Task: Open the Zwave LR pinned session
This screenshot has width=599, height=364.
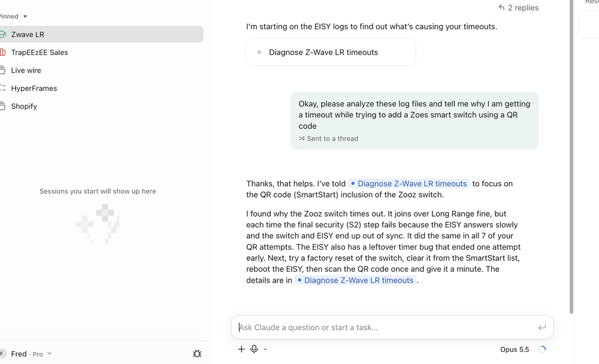Action: (x=101, y=34)
